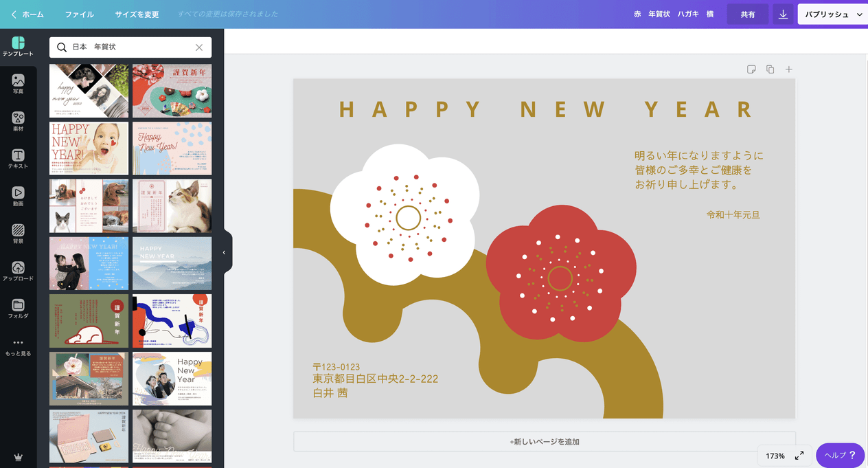868x468 pixels.
Task: Select the cat photo template thumbnail
Action: (172, 206)
